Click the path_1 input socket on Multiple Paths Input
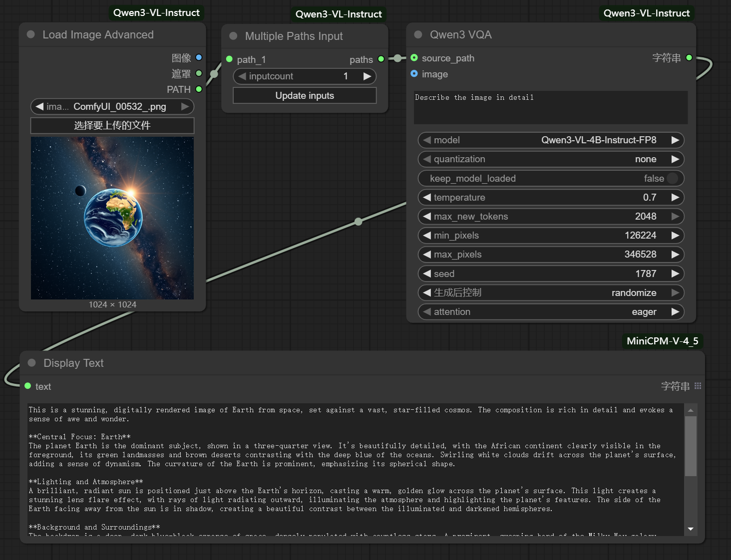This screenshot has width=731, height=560. tap(230, 59)
